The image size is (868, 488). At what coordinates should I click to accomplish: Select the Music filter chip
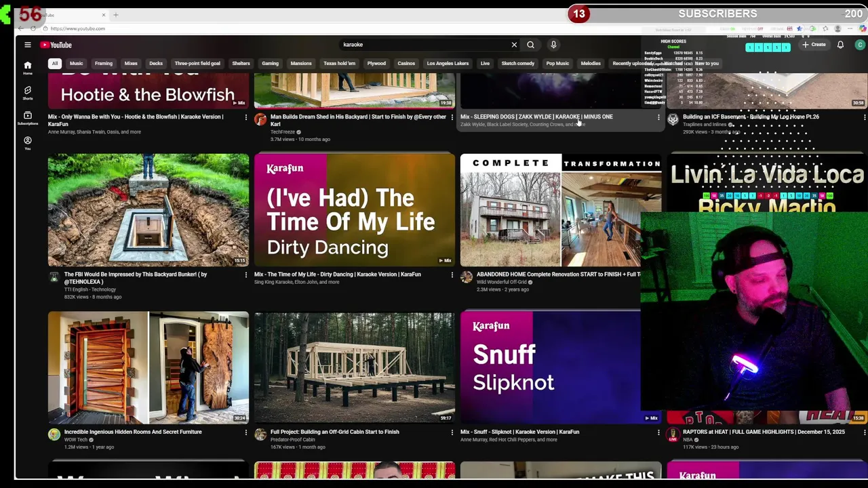coord(76,64)
